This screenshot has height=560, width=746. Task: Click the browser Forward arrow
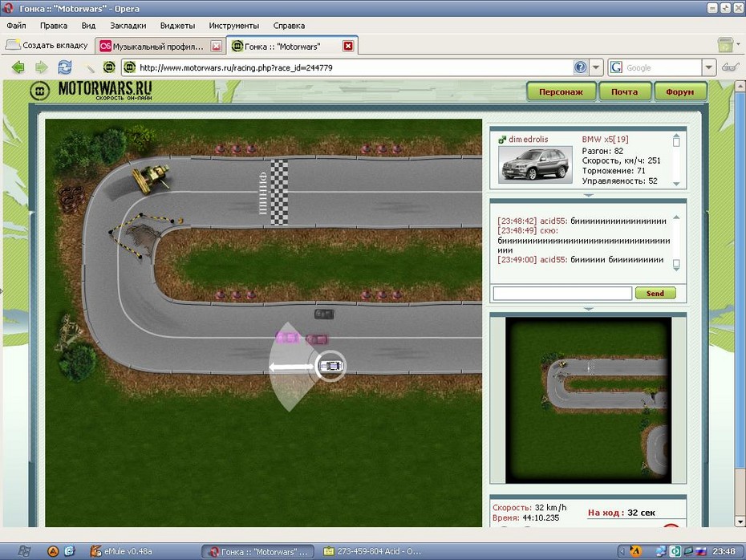coord(42,67)
